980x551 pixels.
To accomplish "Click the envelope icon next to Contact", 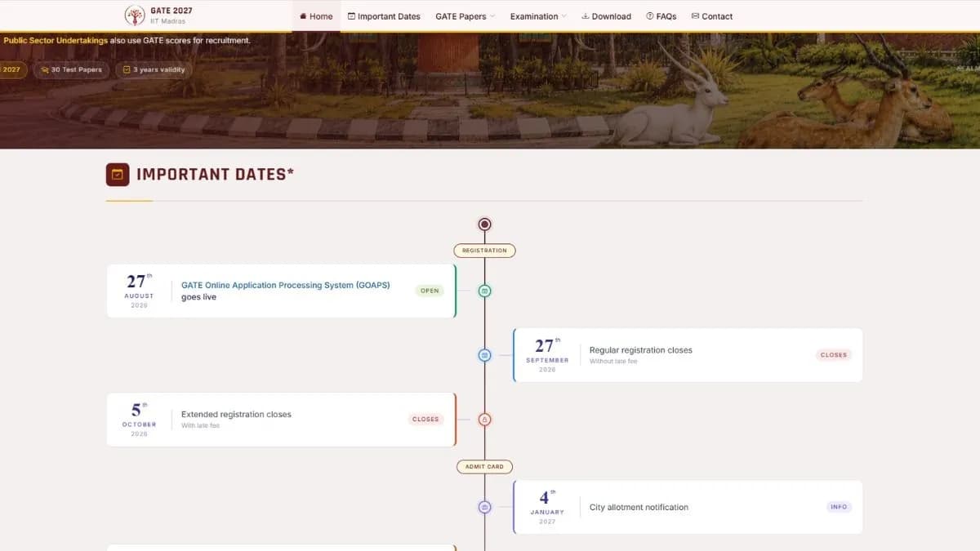I will point(695,16).
